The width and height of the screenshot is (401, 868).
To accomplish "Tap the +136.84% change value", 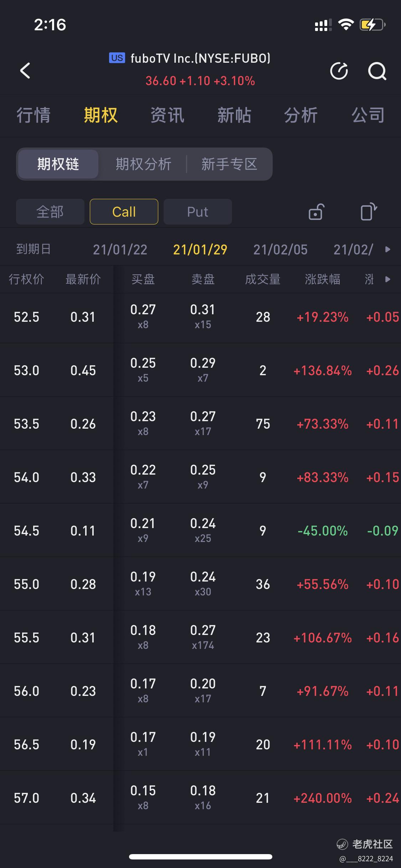I will point(323,371).
